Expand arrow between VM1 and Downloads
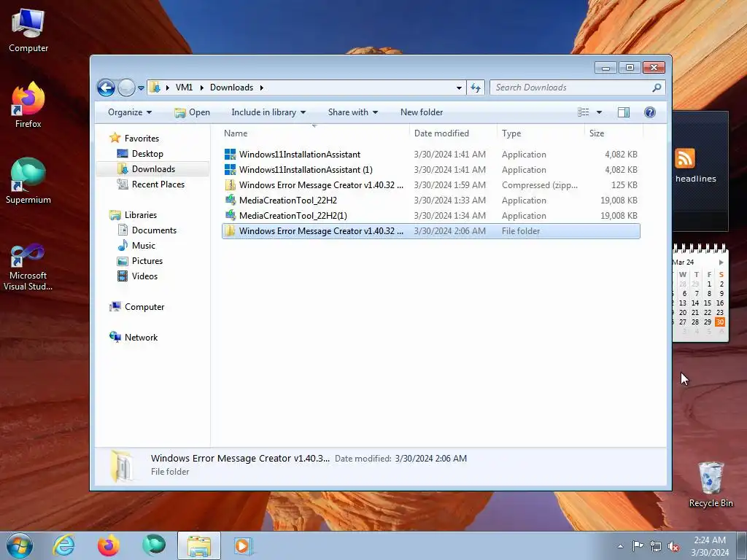 [x=201, y=87]
